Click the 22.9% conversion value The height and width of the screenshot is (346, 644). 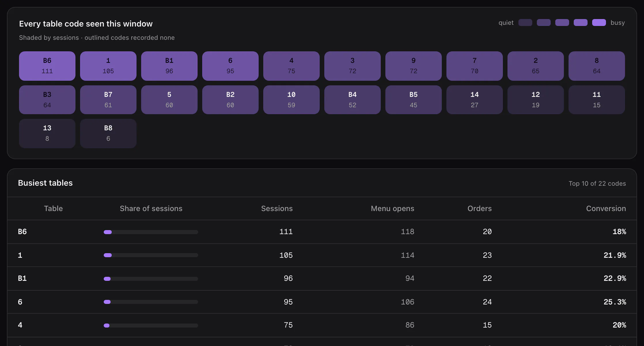[615, 278]
